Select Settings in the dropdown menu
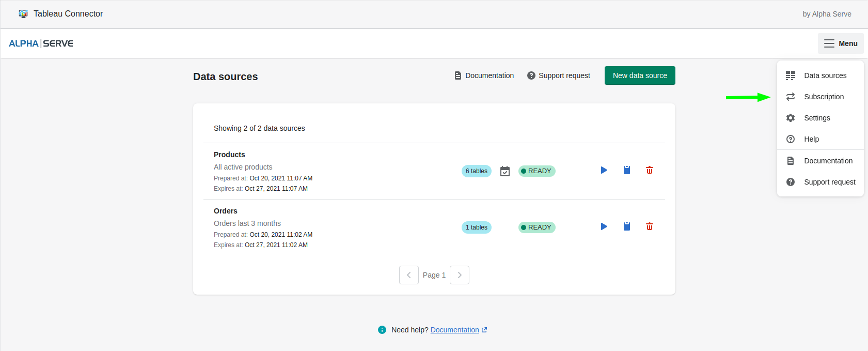The image size is (868, 351). coord(817,118)
